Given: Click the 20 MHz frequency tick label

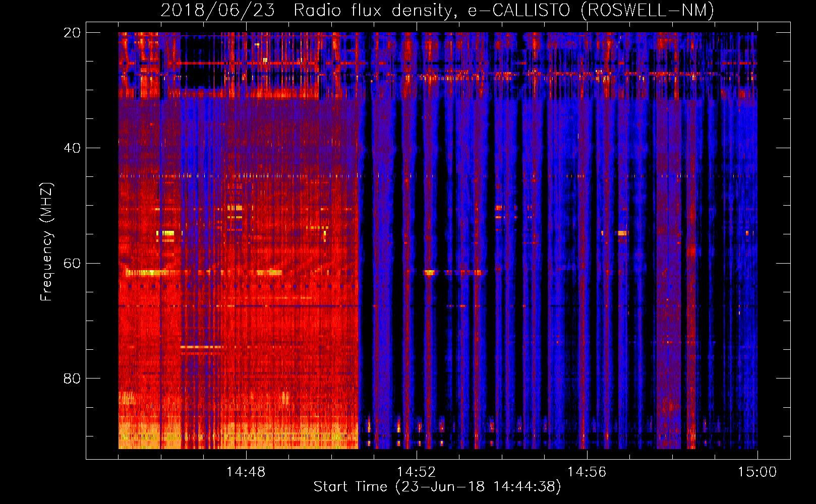Looking at the screenshot, I should point(72,33).
